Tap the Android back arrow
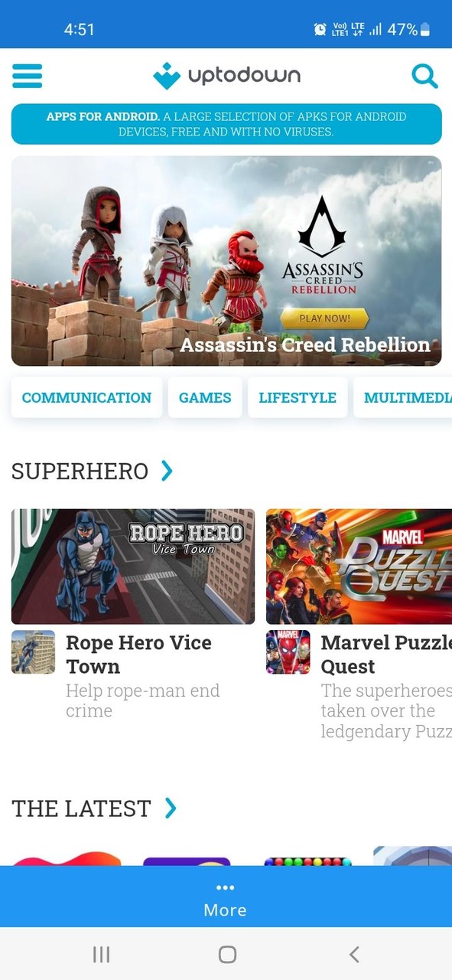 pos(353,954)
